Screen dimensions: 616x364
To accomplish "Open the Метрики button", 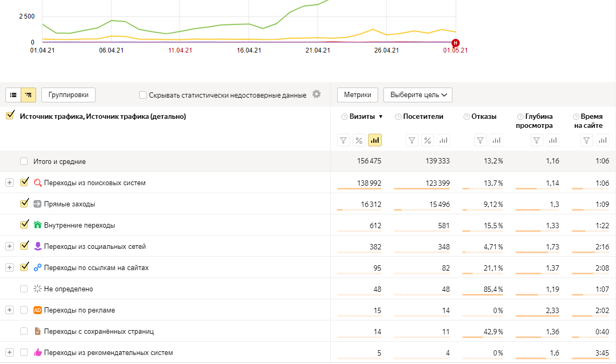I will 357,95.
